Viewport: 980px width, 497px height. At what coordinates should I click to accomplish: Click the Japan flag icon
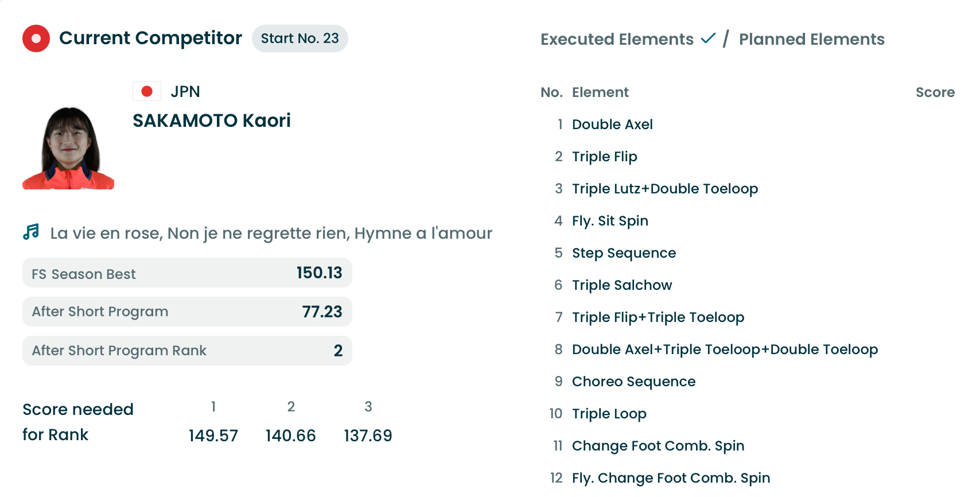point(147,91)
